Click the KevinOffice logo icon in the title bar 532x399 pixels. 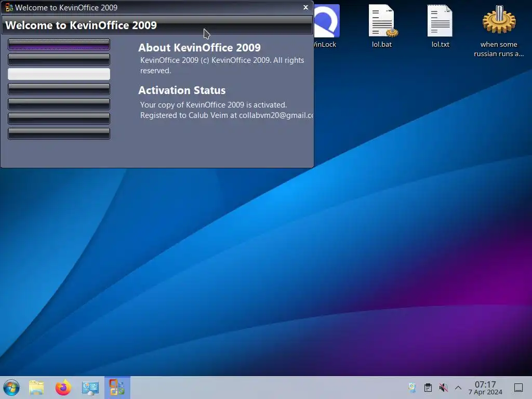[9, 7]
